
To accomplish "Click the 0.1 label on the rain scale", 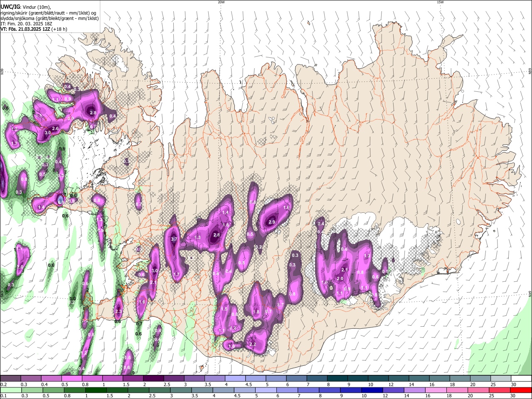I will pyautogui.click(x=3, y=396).
